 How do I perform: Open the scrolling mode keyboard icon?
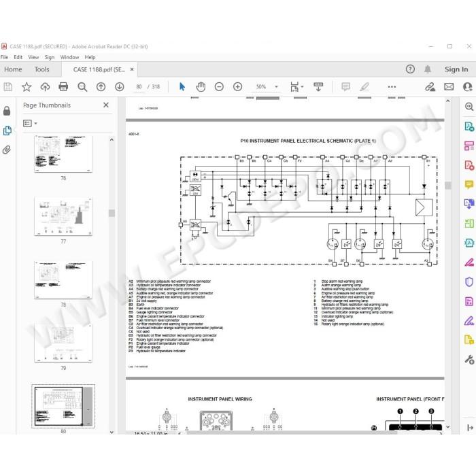point(318,86)
